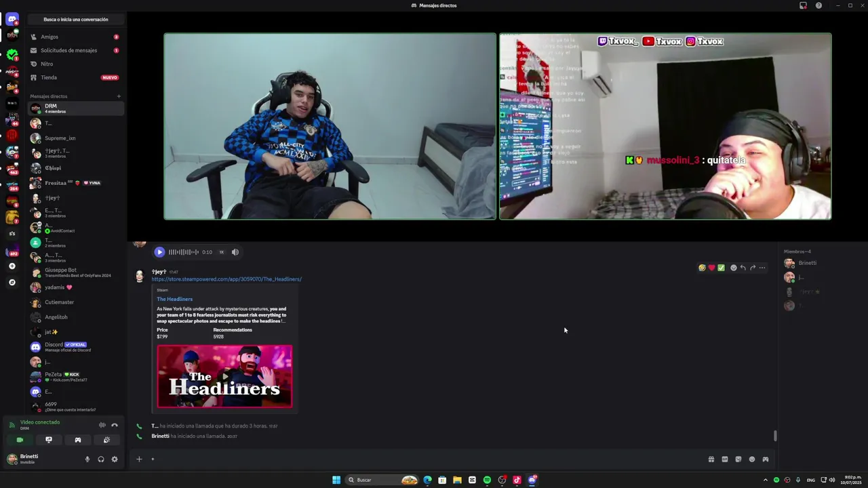The width and height of the screenshot is (868, 488).
Task: Select Brinetti in the members list
Action: tap(823, 263)
